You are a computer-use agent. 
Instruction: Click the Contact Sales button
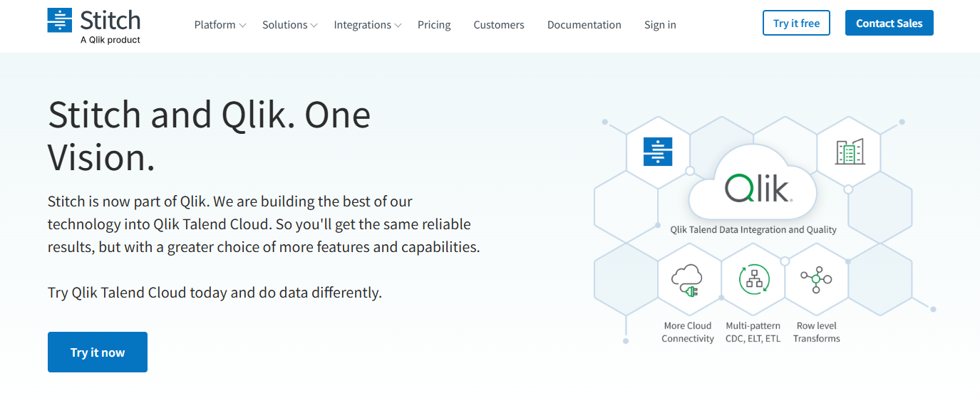click(x=889, y=23)
